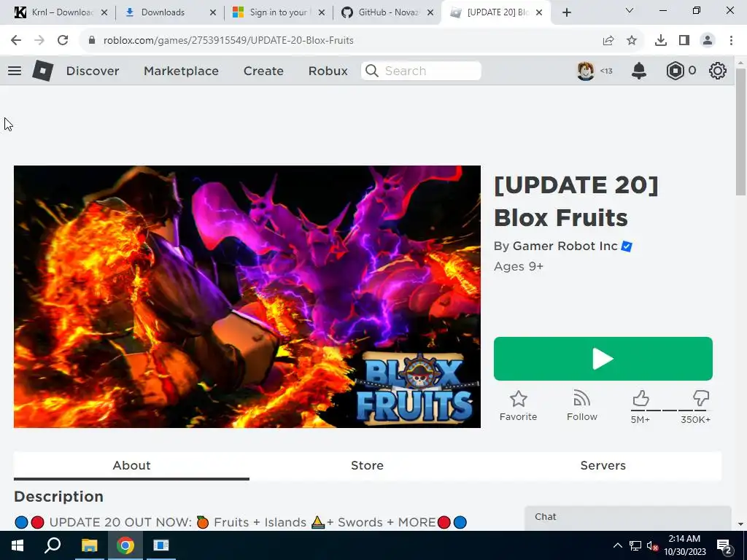Toggle Chrome side panel
The image size is (747, 560).
[684, 41]
